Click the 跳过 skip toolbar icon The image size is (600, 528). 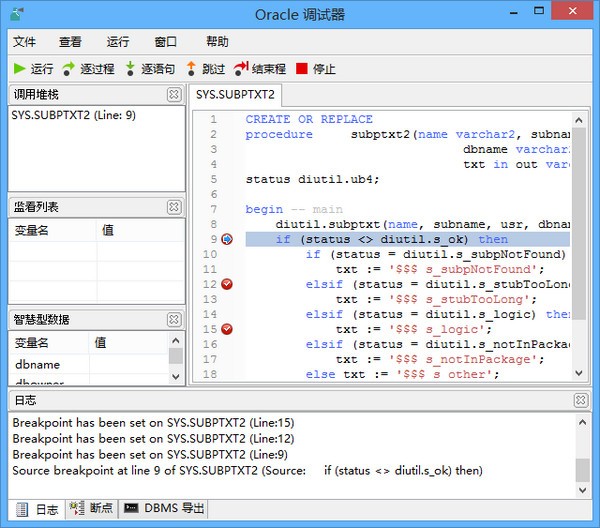click(191, 69)
